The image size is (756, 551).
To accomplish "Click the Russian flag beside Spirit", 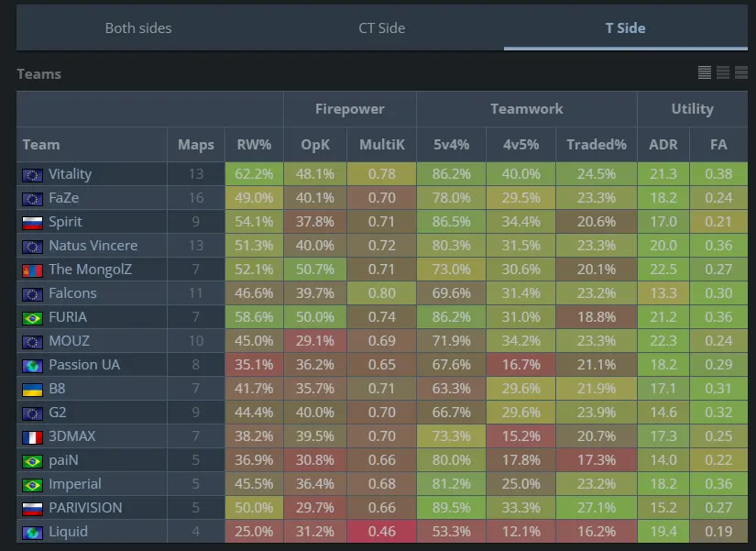I will tap(32, 222).
